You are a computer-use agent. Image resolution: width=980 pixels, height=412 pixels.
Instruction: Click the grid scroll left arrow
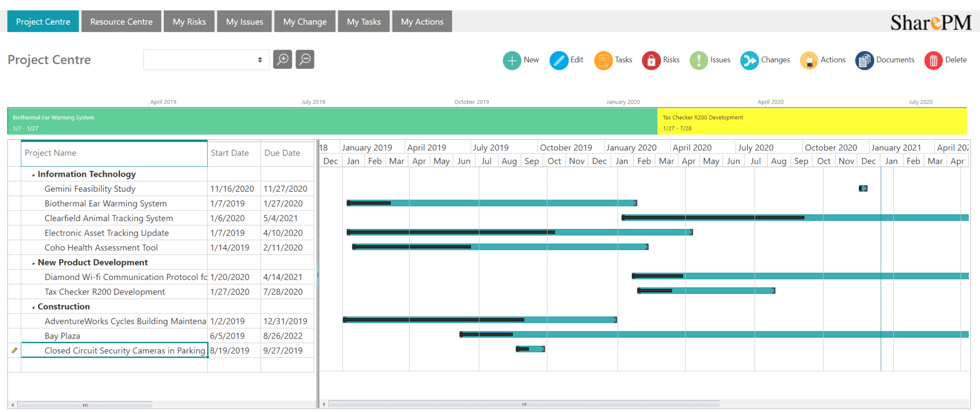tap(12, 405)
